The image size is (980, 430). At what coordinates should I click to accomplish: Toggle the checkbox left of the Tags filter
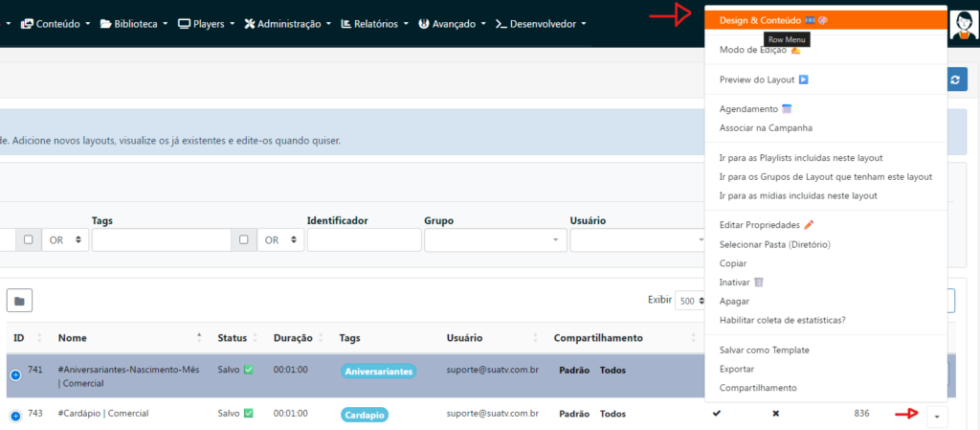point(29,239)
